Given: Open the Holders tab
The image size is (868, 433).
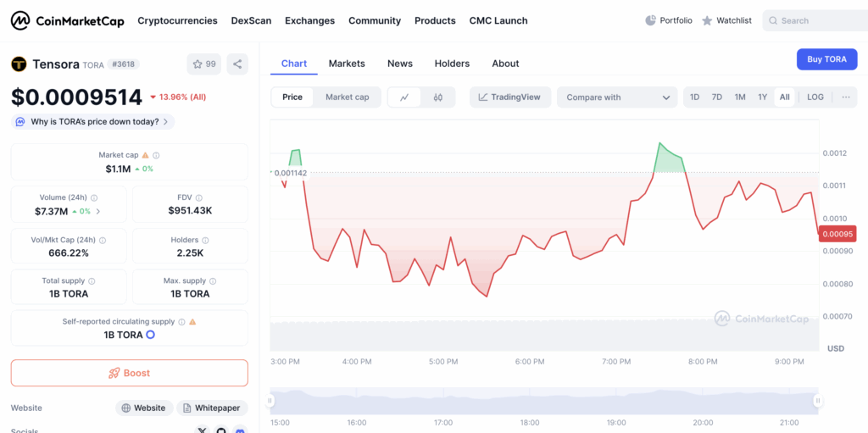Looking at the screenshot, I should click(452, 64).
